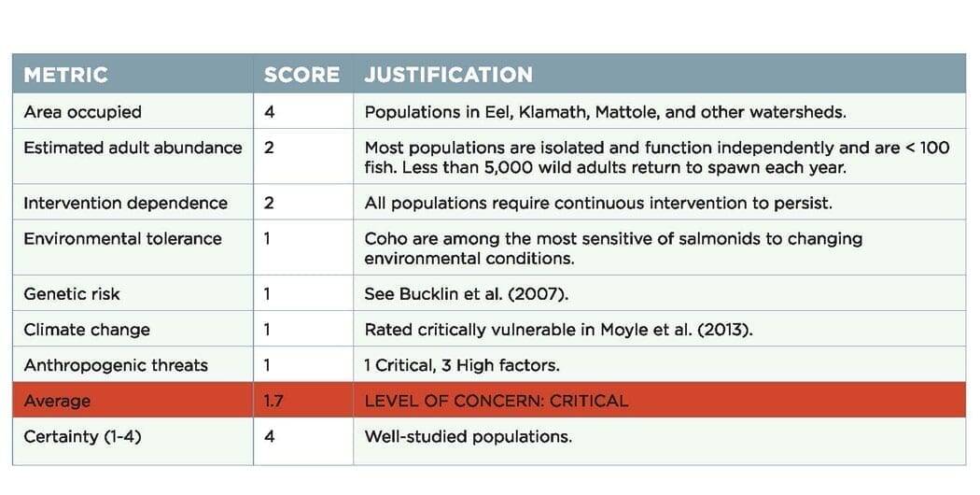This screenshot has height=495, width=980.
Task: Click the JUSTIFICATION column header
Action: (448, 75)
